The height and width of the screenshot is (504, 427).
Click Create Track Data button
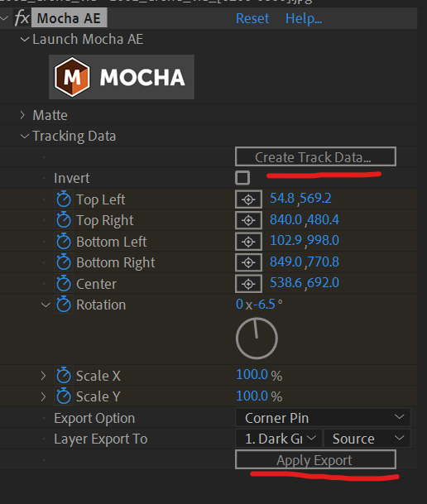pos(315,156)
